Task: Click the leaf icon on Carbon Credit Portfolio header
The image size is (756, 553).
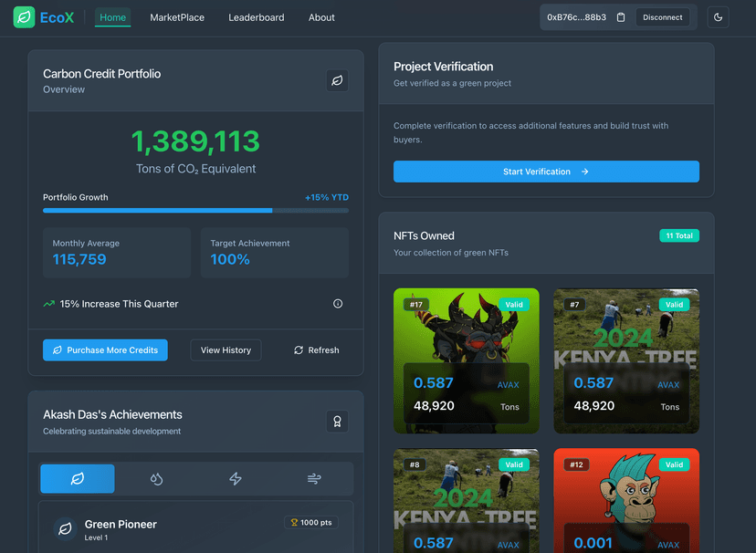Action: pos(337,80)
